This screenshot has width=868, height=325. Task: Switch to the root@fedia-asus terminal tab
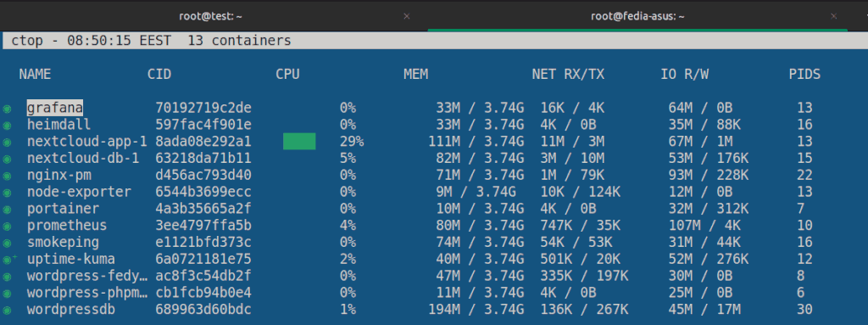[637, 16]
